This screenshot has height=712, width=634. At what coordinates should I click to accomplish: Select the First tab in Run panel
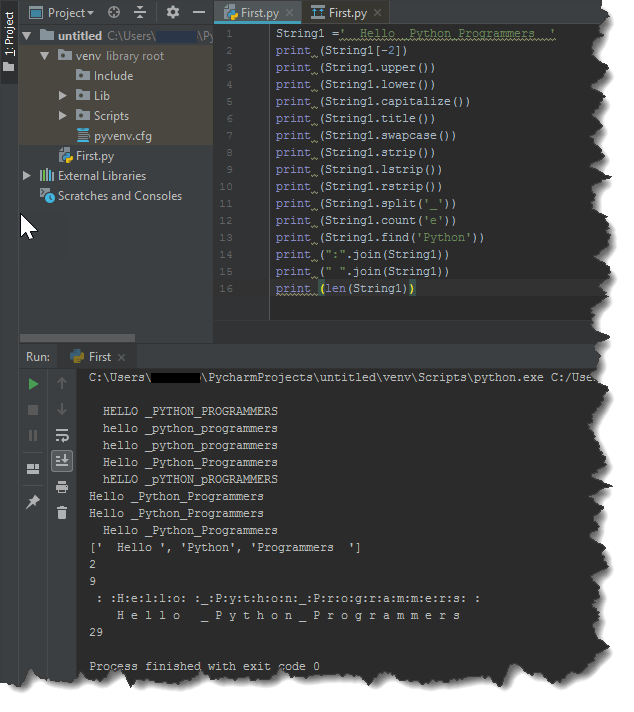[99, 356]
